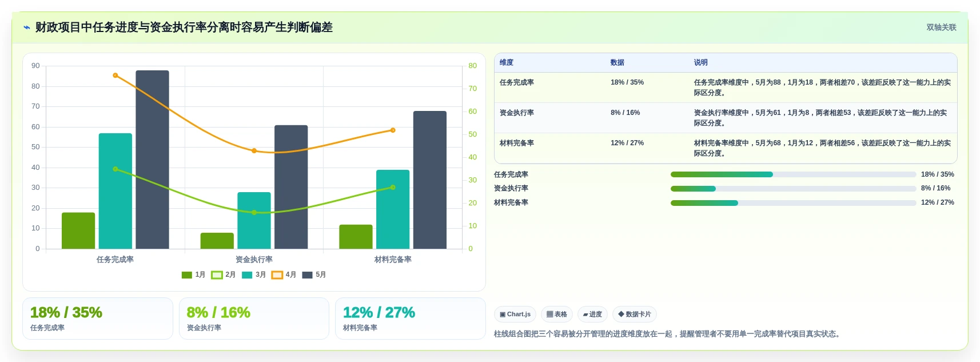The image size is (980, 362).
Task: Click the 3月 bar in 资金执行率 group
Action: click(254, 220)
